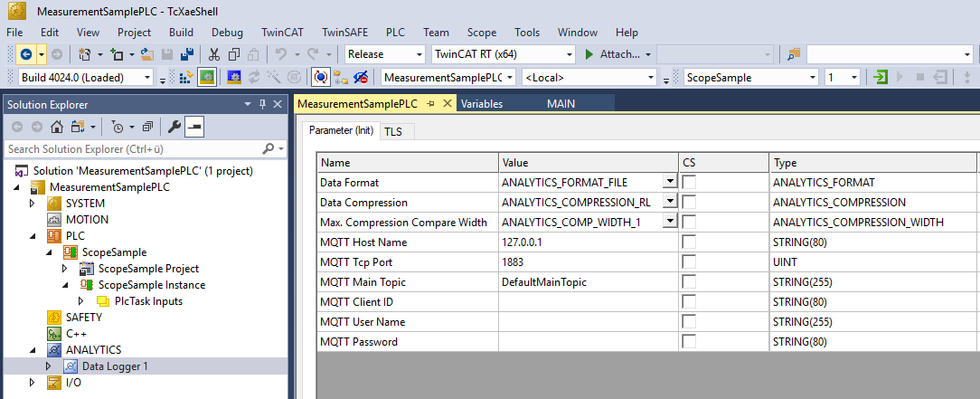Click the Pending Changes Filter clock icon
Image resolution: width=980 pixels, height=399 pixels.
pyautogui.click(x=118, y=127)
